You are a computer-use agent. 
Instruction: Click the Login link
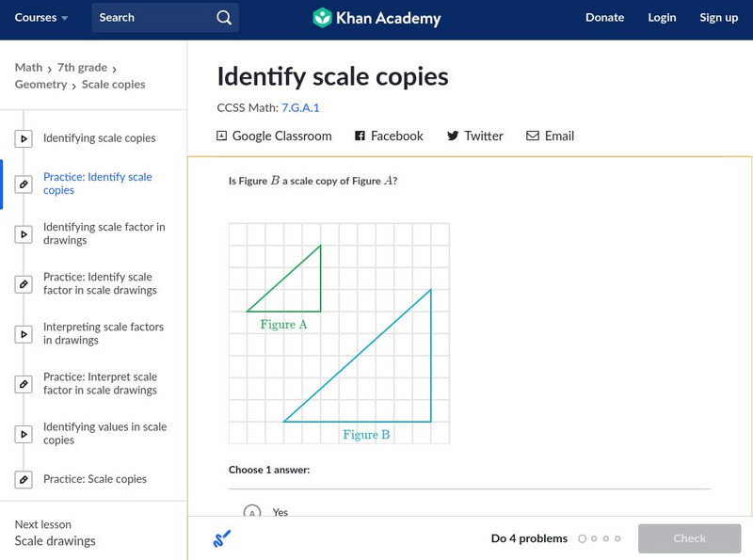[662, 18]
